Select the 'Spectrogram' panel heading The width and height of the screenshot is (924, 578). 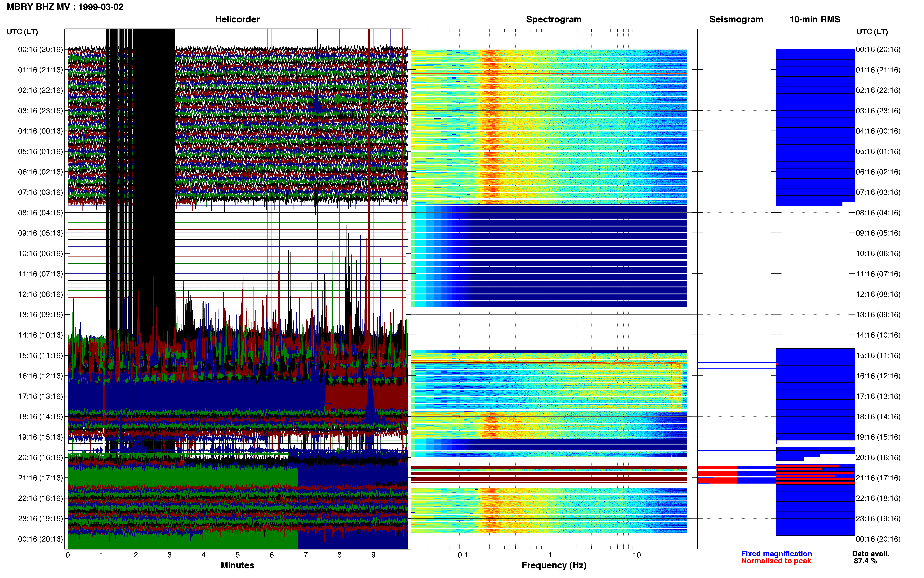554,20
